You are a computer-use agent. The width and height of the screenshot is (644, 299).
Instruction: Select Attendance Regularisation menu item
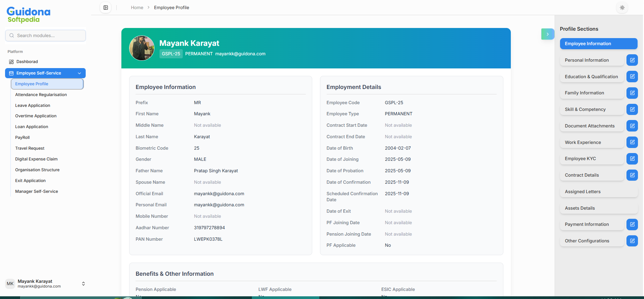[x=41, y=95]
